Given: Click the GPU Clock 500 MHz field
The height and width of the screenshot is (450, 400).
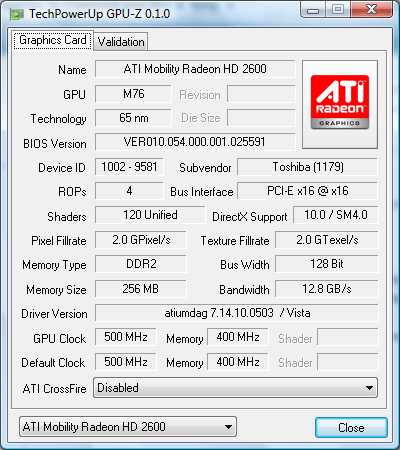Looking at the screenshot, I should click(126, 337).
